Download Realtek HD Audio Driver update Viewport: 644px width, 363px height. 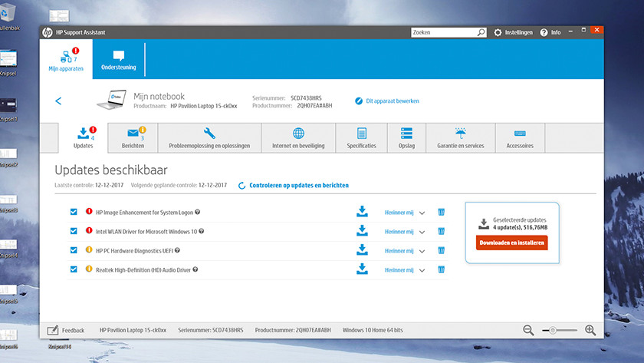pos(362,269)
